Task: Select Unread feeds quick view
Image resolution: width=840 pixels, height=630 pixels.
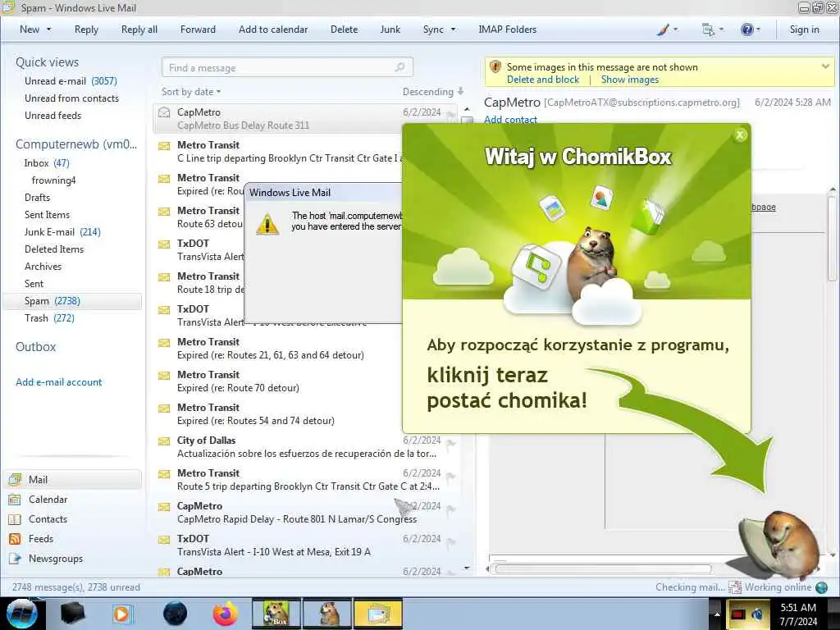Action: (53, 115)
